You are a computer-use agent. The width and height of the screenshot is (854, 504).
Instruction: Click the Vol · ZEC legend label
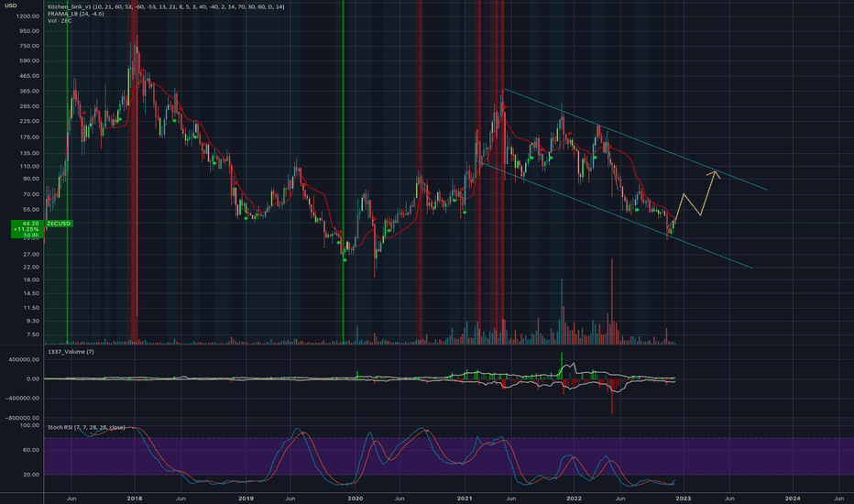(60, 21)
